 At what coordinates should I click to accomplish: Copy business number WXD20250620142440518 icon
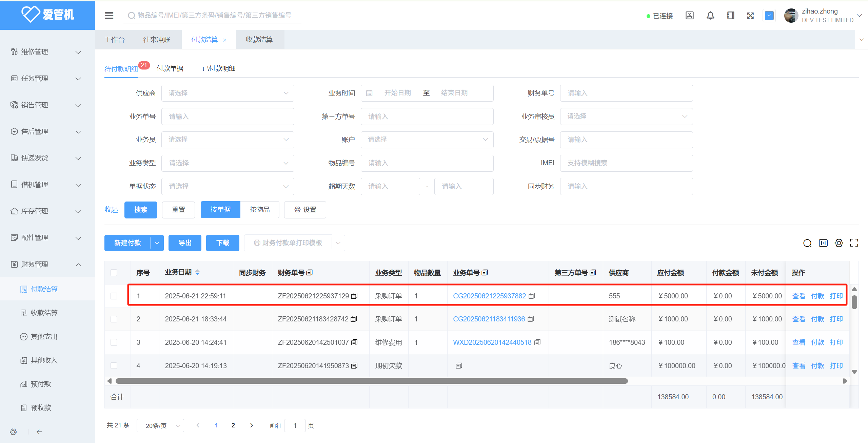pyautogui.click(x=537, y=342)
